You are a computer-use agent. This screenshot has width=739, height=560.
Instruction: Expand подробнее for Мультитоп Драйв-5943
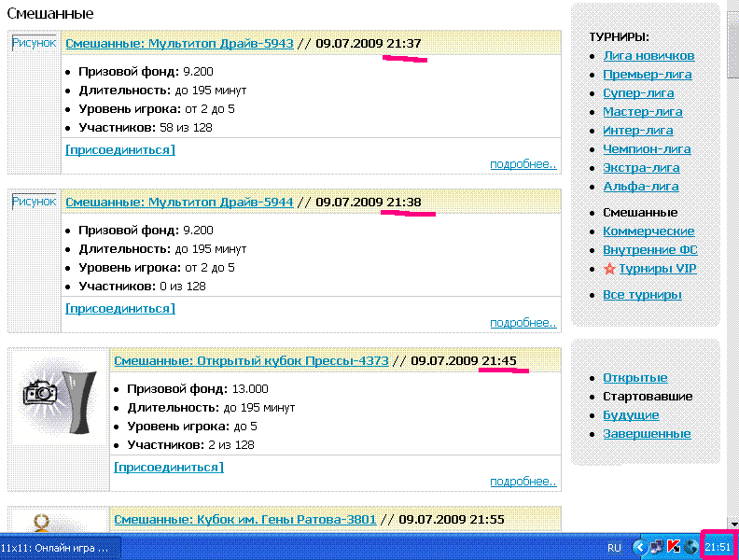523,165
